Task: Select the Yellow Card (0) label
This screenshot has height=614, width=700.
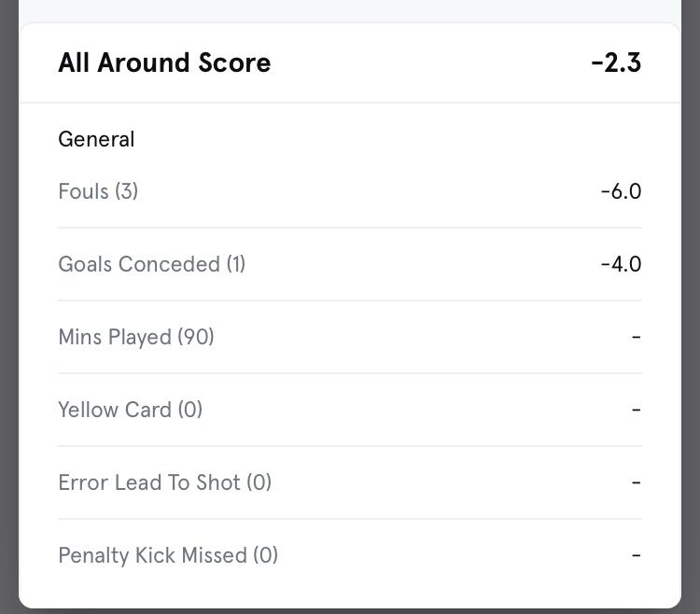Action: [x=130, y=411]
